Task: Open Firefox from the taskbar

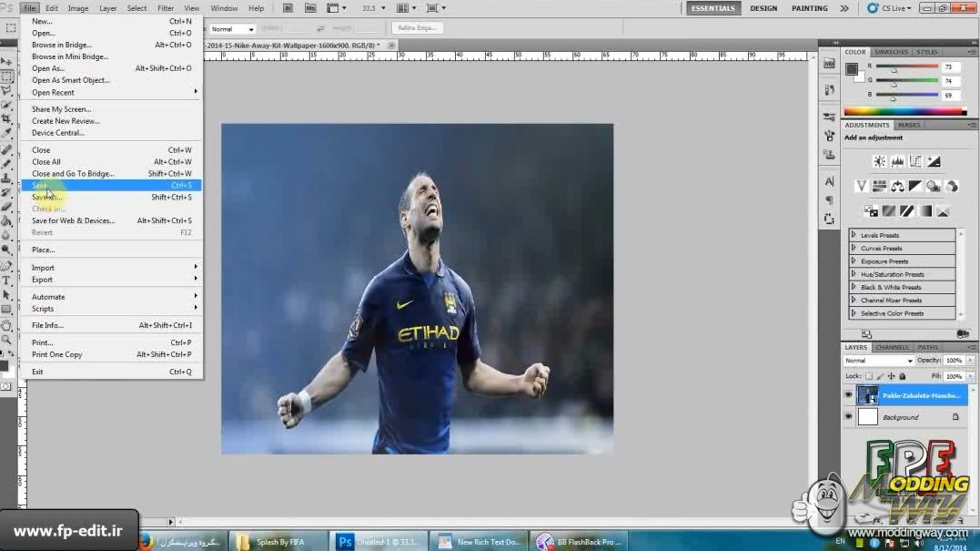Action: point(146,541)
